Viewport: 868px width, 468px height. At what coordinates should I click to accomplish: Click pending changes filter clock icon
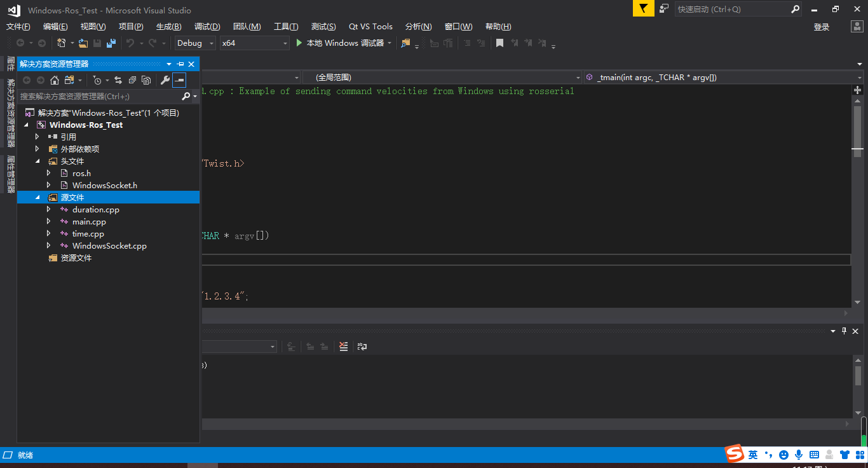[97, 80]
